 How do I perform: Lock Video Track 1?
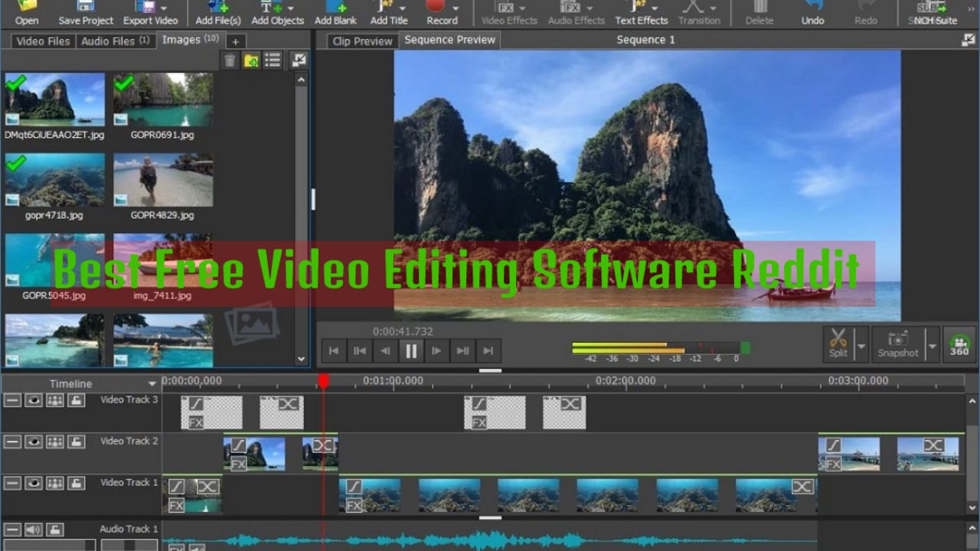(x=76, y=483)
